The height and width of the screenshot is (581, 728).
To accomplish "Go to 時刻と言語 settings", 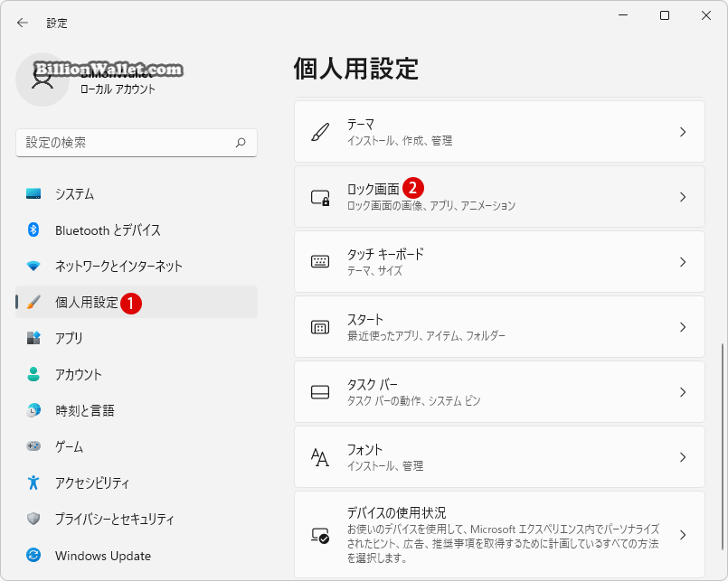I will coord(137,410).
